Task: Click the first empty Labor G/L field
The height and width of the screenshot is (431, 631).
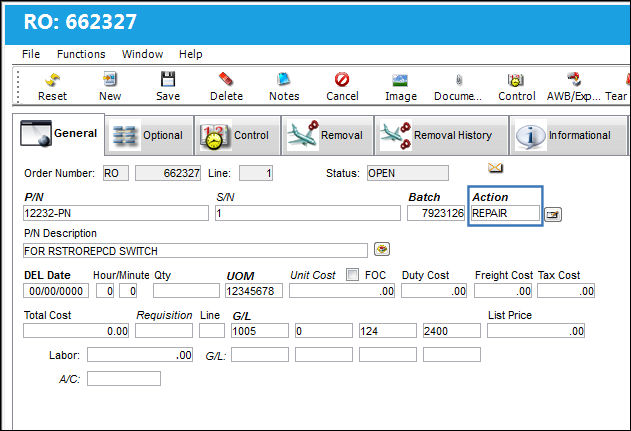Action: pos(260,355)
